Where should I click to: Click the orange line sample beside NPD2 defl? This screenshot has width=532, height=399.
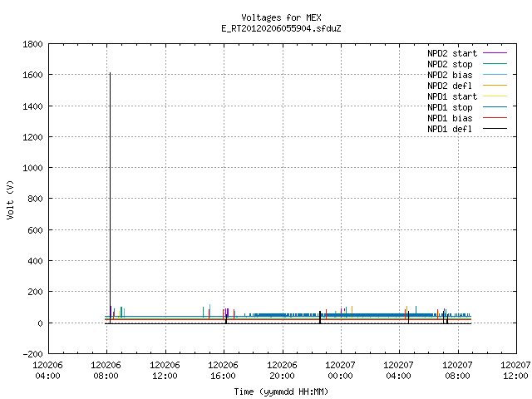[x=495, y=85]
